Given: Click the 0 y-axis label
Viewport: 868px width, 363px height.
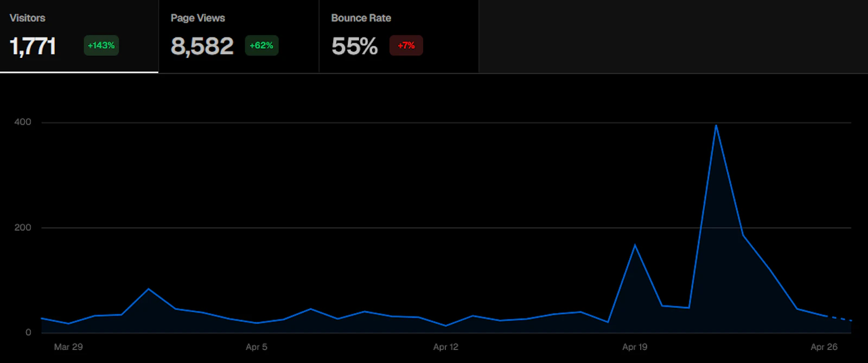Looking at the screenshot, I should pos(28,333).
